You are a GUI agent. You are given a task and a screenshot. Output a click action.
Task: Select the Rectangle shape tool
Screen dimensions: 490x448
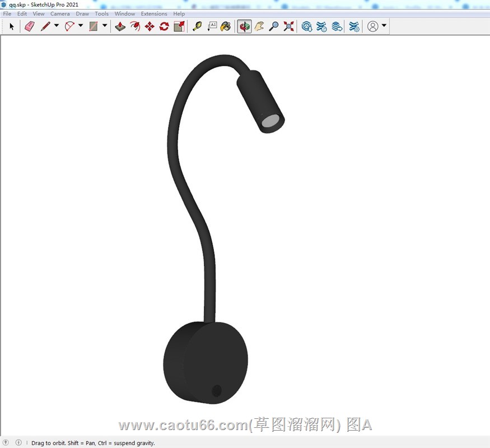click(x=94, y=26)
